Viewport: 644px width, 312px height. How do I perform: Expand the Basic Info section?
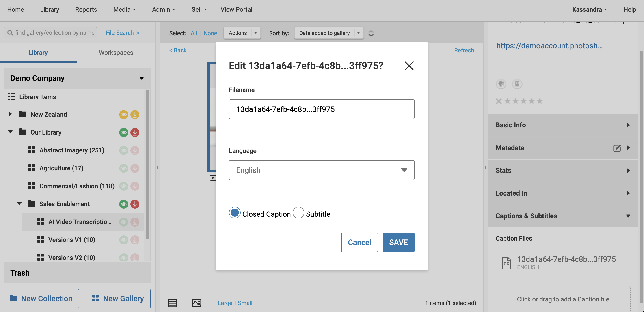point(563,125)
